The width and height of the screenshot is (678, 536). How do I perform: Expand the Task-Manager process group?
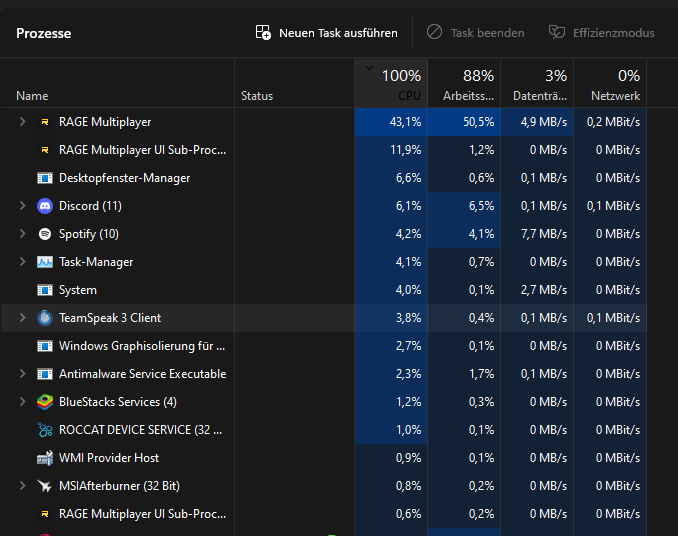[22, 262]
